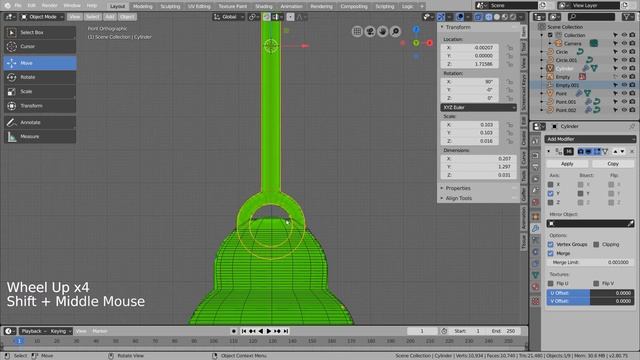Click the zoom view magnifier gizmo

pyautogui.click(x=395, y=31)
